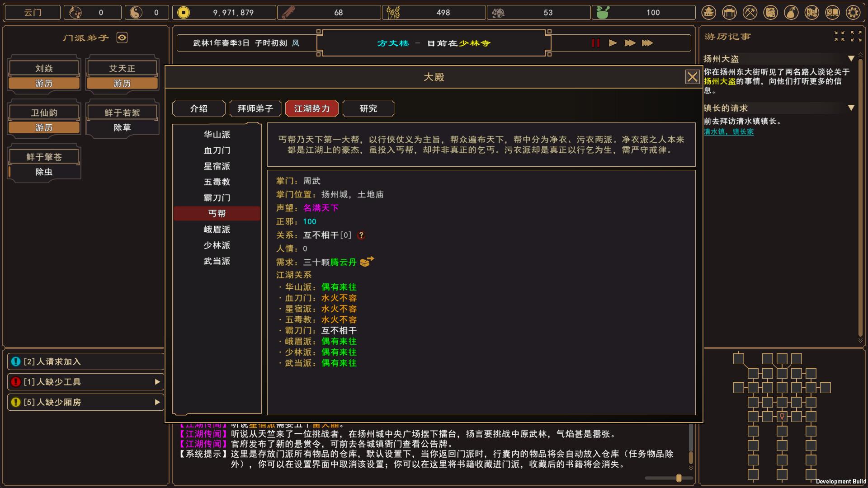868x488 pixels.
Task: Open the scroll quest records icon
Action: [x=812, y=12]
